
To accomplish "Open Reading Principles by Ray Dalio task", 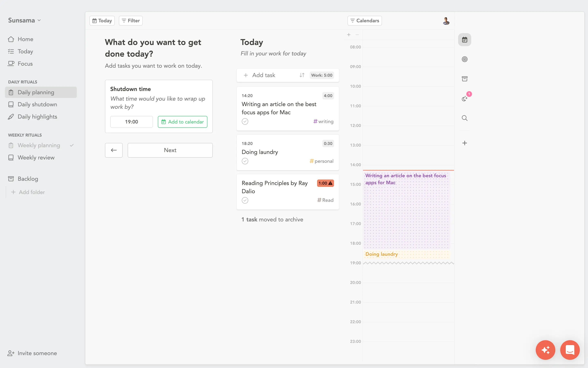I will coord(275,187).
